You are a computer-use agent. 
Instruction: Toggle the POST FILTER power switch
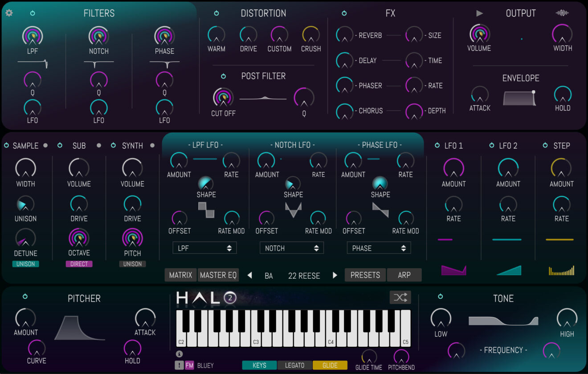(x=223, y=76)
